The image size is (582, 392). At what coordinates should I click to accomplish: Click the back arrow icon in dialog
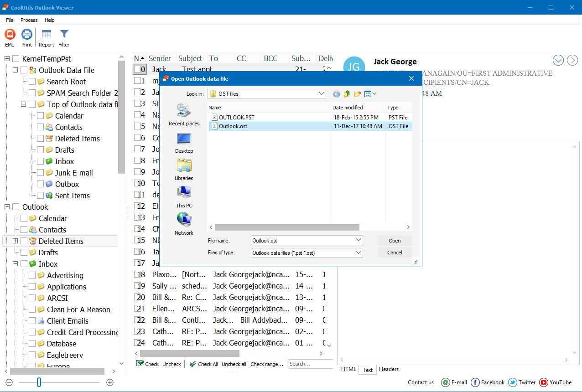(337, 94)
